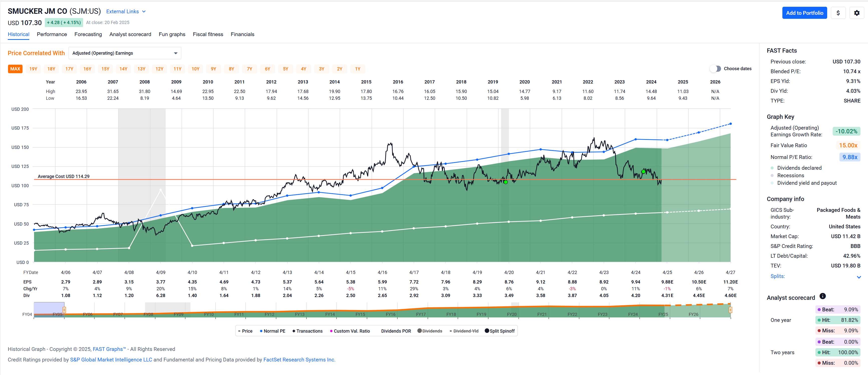This screenshot has width=868, height=375.
Task: Click the FY20 marker in range navigator
Action: (511, 314)
